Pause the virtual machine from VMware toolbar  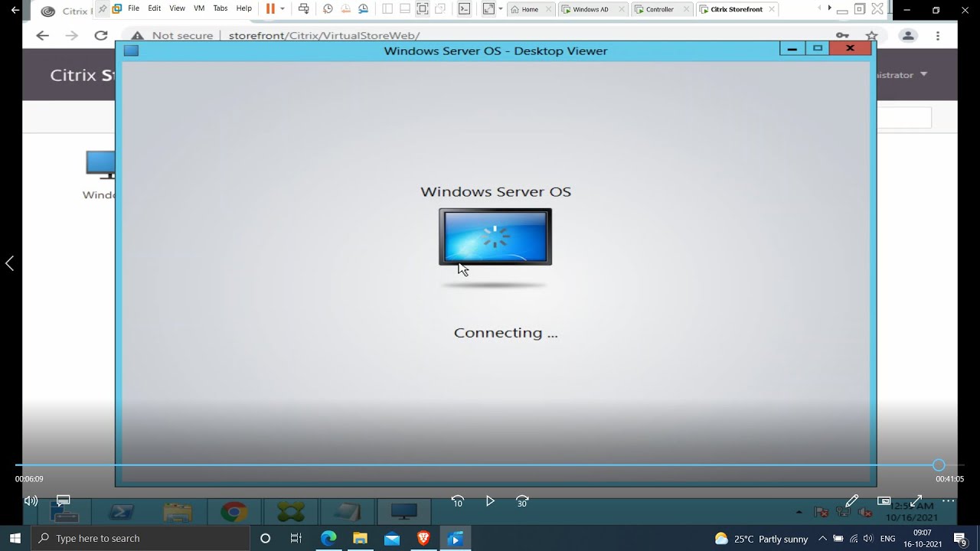(x=270, y=9)
